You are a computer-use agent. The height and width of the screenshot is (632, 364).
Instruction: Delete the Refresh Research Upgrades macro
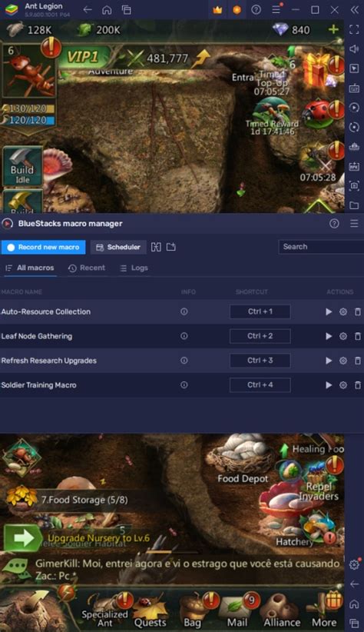(x=358, y=361)
